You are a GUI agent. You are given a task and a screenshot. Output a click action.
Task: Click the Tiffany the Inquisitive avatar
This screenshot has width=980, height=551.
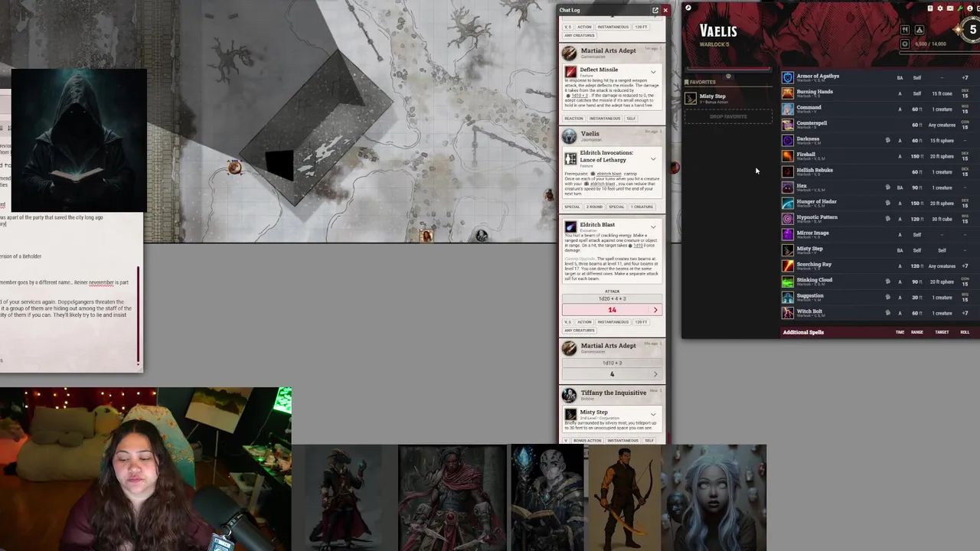[569, 395]
